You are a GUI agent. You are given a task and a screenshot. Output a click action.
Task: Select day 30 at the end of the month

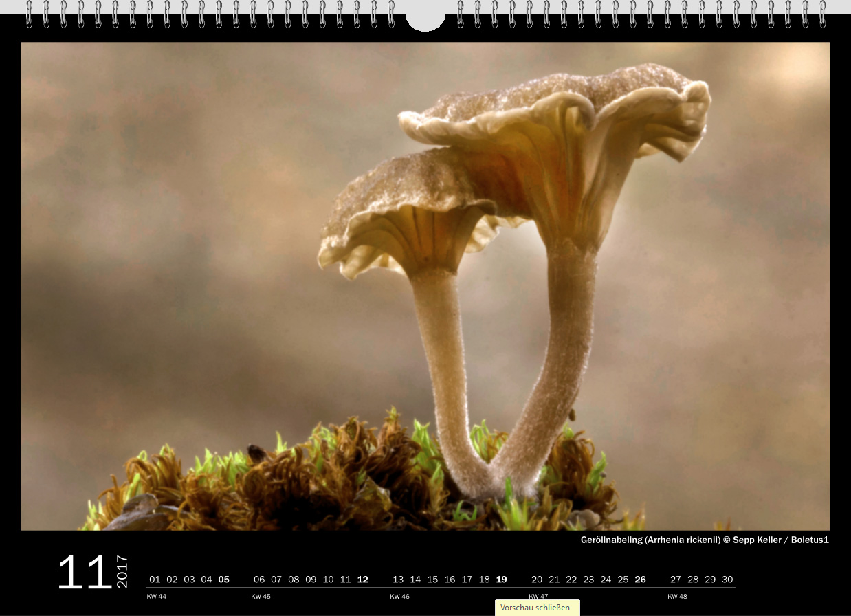pos(727,580)
